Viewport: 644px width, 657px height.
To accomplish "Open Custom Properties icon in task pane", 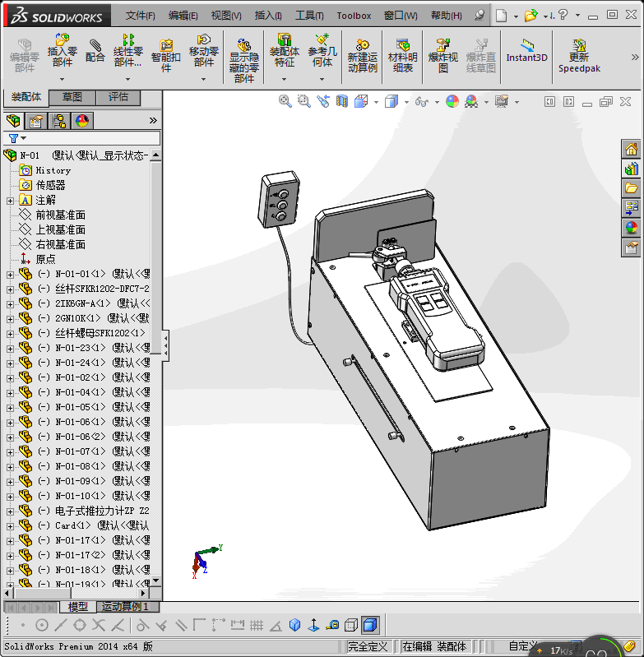I will 631,248.
